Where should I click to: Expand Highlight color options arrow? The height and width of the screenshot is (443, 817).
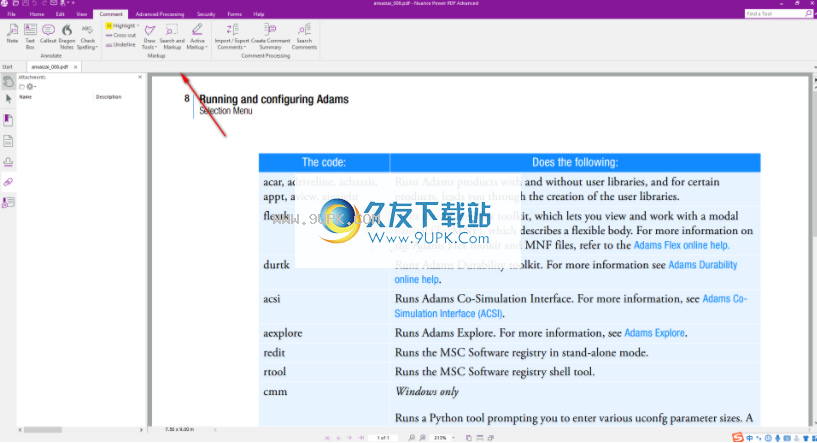138,26
